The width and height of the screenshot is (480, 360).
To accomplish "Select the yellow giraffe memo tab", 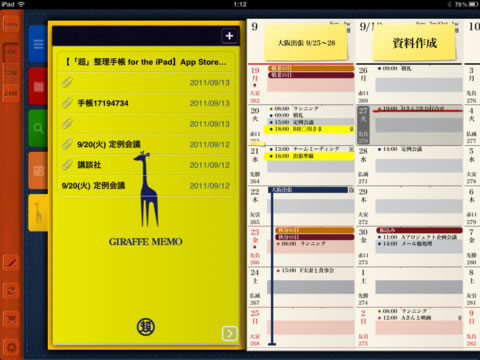I will [38, 213].
